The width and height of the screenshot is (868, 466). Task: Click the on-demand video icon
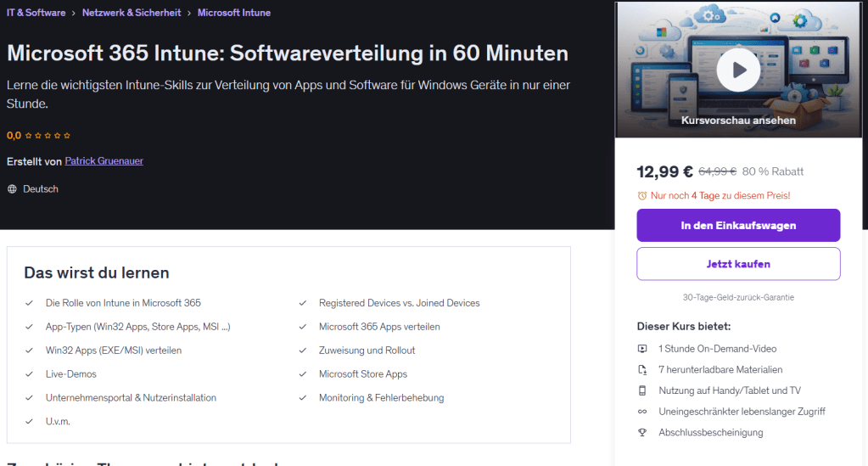642,349
